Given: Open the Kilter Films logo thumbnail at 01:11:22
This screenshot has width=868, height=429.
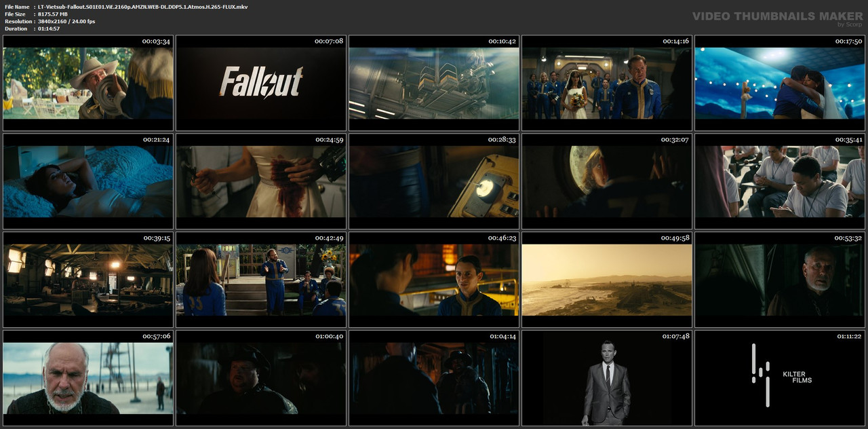Looking at the screenshot, I should [x=780, y=378].
